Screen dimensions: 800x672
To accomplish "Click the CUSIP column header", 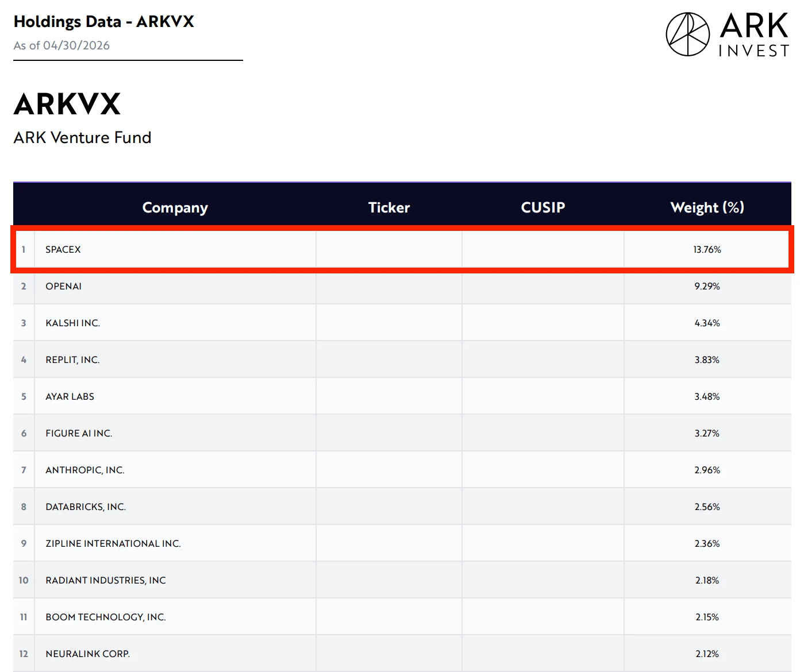I will click(x=543, y=207).
